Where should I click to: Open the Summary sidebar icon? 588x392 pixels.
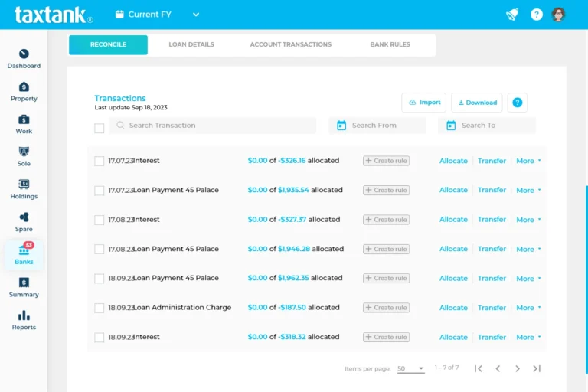tap(24, 283)
